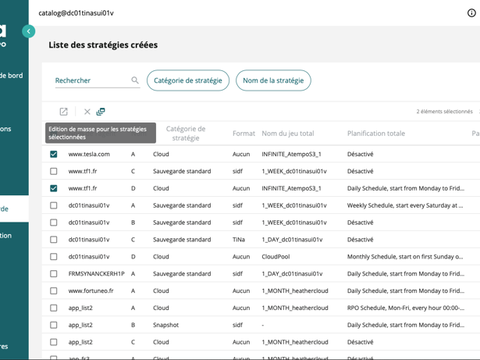Sort by the Nom du jeu total column
This screenshot has height=360, width=480.
click(288, 133)
